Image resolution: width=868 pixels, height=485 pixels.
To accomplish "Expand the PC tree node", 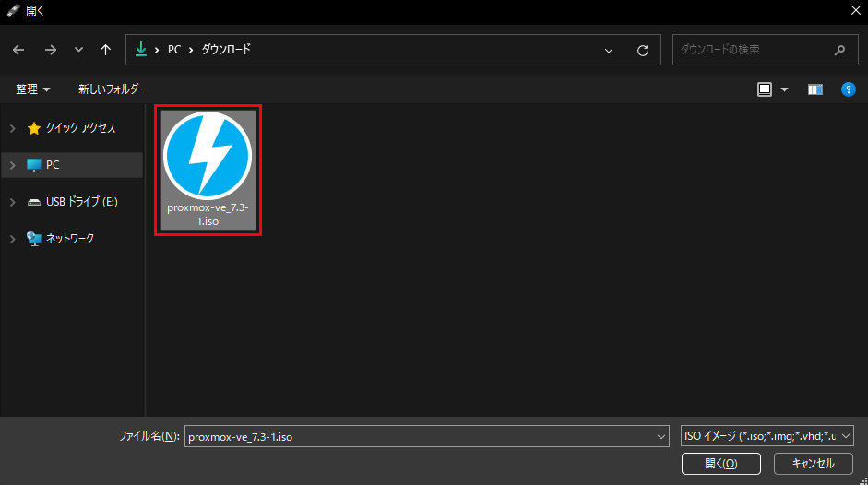I will click(x=13, y=165).
